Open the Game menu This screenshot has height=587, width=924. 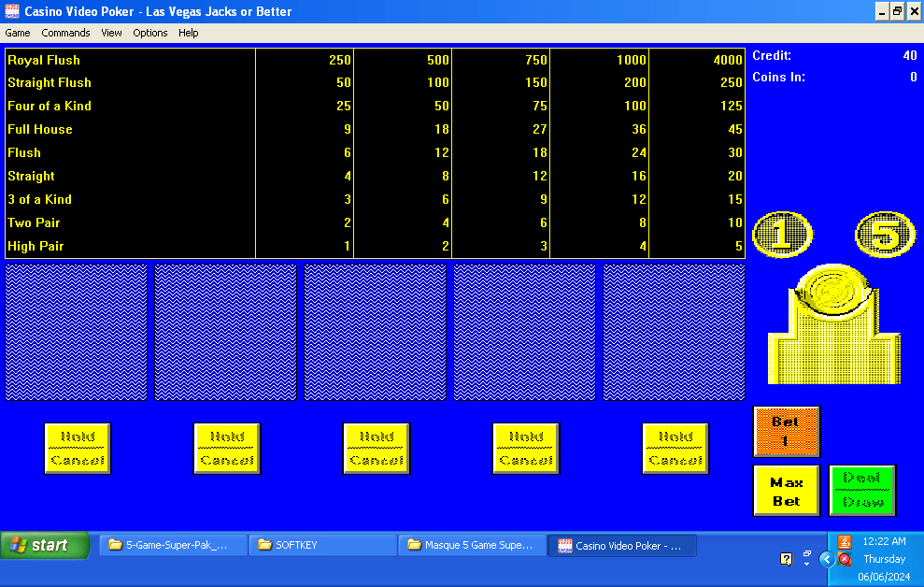tap(18, 33)
